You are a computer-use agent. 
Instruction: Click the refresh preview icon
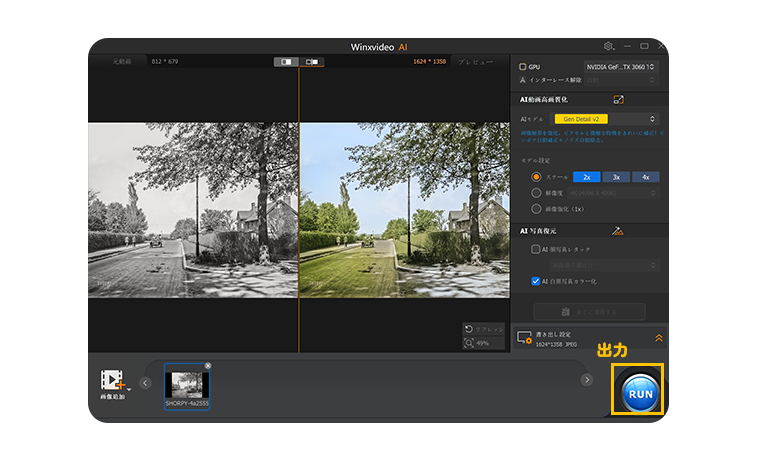coord(469,329)
